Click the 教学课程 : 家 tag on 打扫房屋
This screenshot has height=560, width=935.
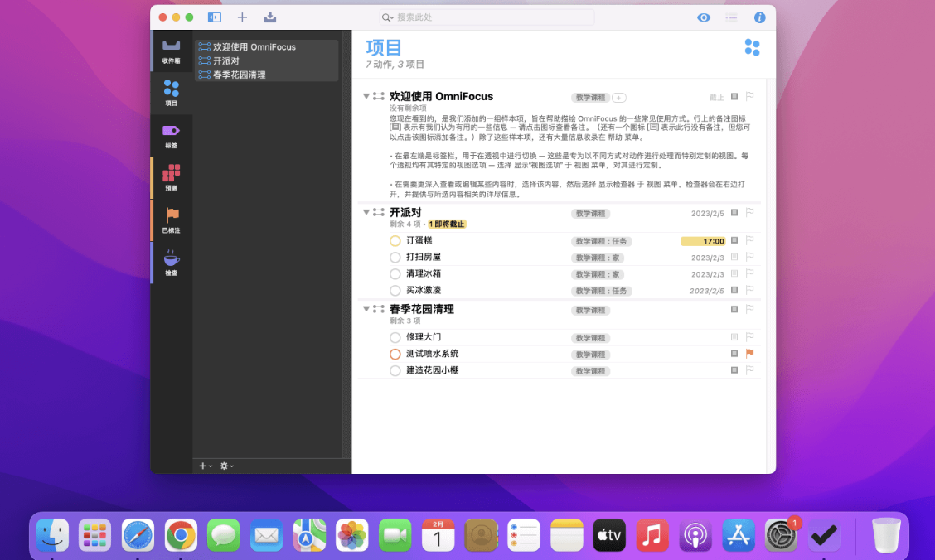(x=598, y=258)
